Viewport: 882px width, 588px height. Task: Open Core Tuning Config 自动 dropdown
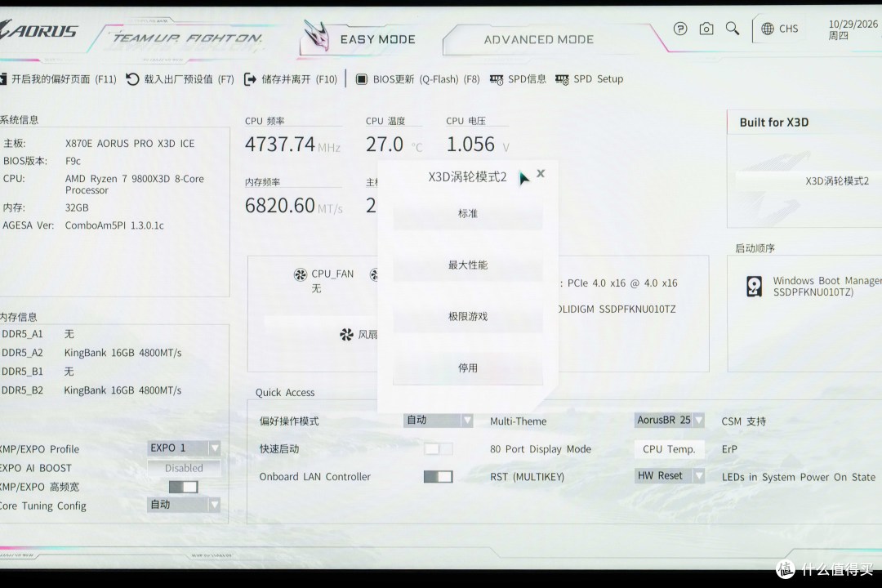(x=184, y=505)
